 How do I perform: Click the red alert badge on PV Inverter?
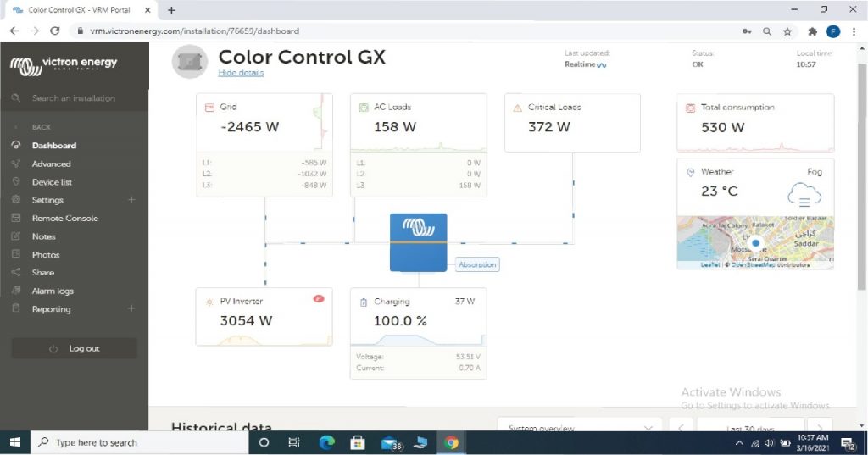click(319, 299)
